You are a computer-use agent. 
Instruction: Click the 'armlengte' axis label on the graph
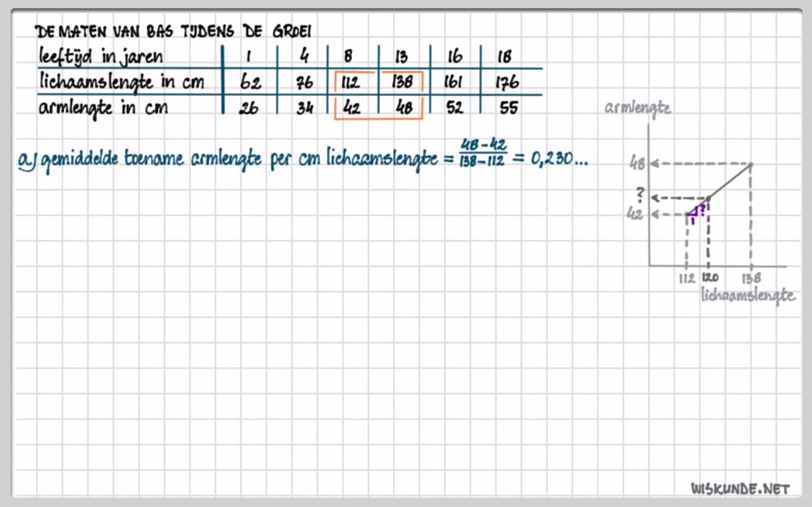(637, 108)
